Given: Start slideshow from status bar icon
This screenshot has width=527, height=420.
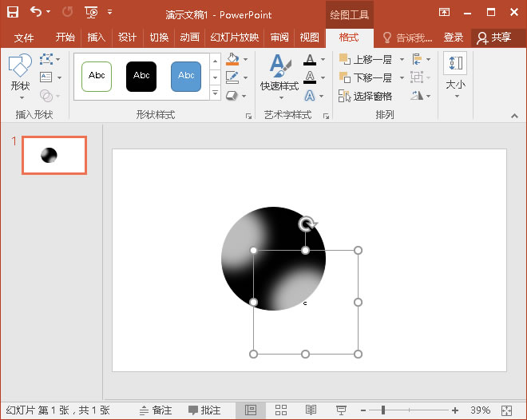Looking at the screenshot, I should pos(341,410).
